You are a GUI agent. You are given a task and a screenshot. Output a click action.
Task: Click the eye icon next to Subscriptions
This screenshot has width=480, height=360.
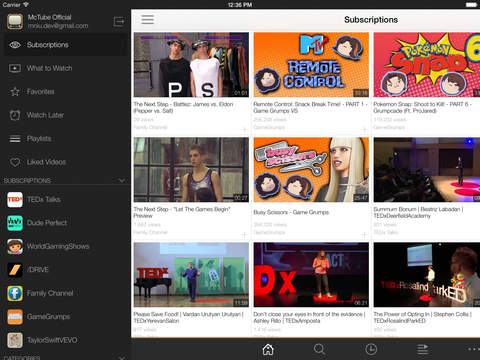coord(15,45)
